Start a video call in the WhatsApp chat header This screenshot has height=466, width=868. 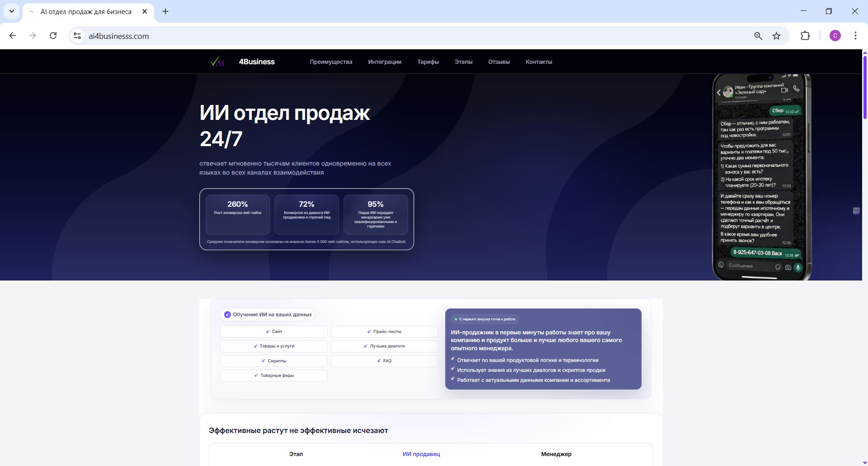pyautogui.click(x=784, y=90)
